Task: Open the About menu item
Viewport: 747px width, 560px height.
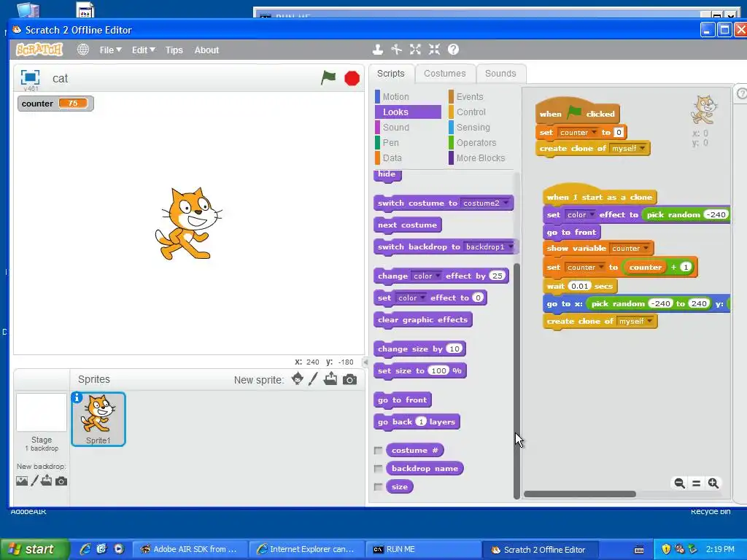Action: pos(206,50)
